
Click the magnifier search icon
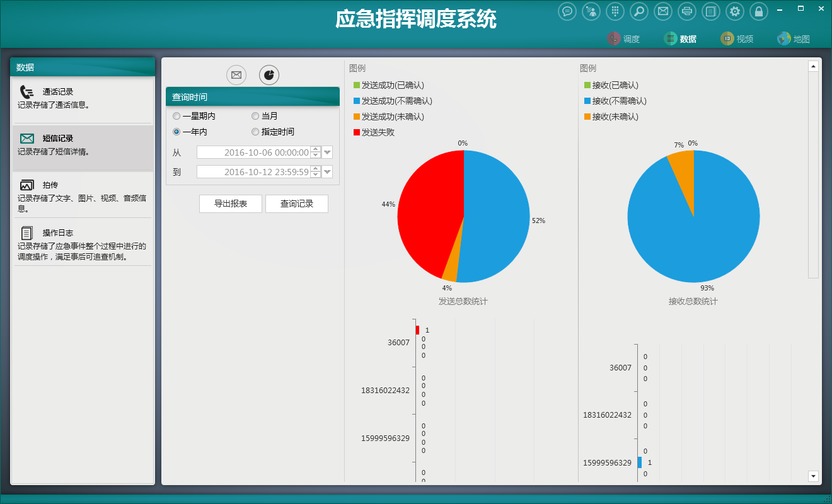click(639, 11)
